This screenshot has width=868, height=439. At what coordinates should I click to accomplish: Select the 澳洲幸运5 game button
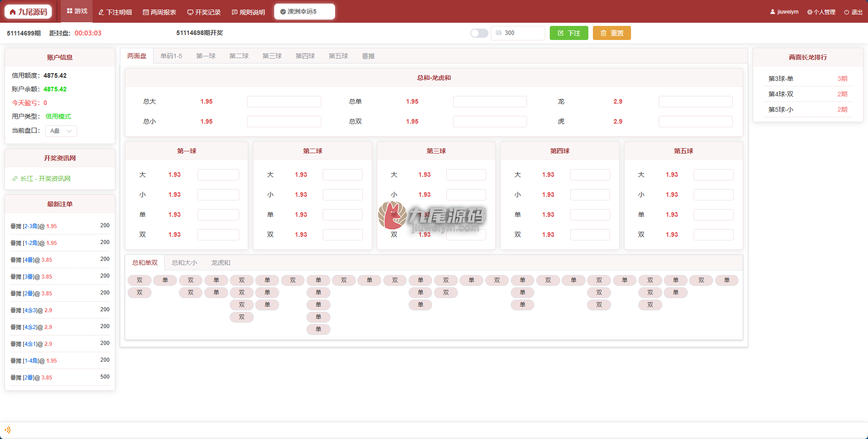[304, 12]
